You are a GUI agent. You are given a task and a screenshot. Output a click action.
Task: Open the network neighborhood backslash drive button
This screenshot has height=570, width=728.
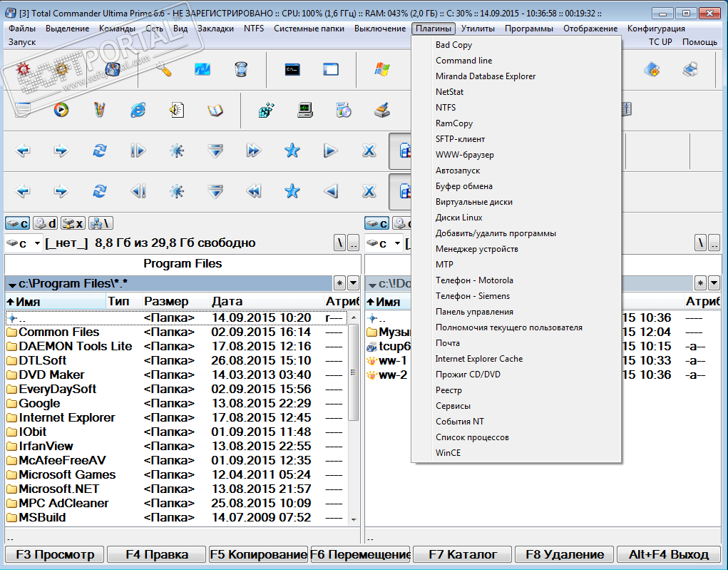(101, 223)
